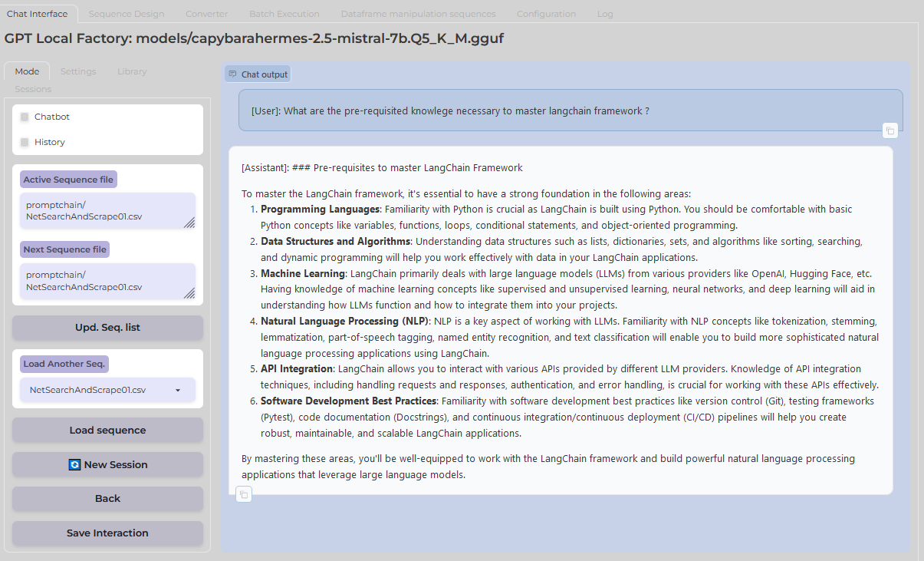924x561 pixels.
Task: Enable the Chatbot checkbox
Action: point(25,117)
